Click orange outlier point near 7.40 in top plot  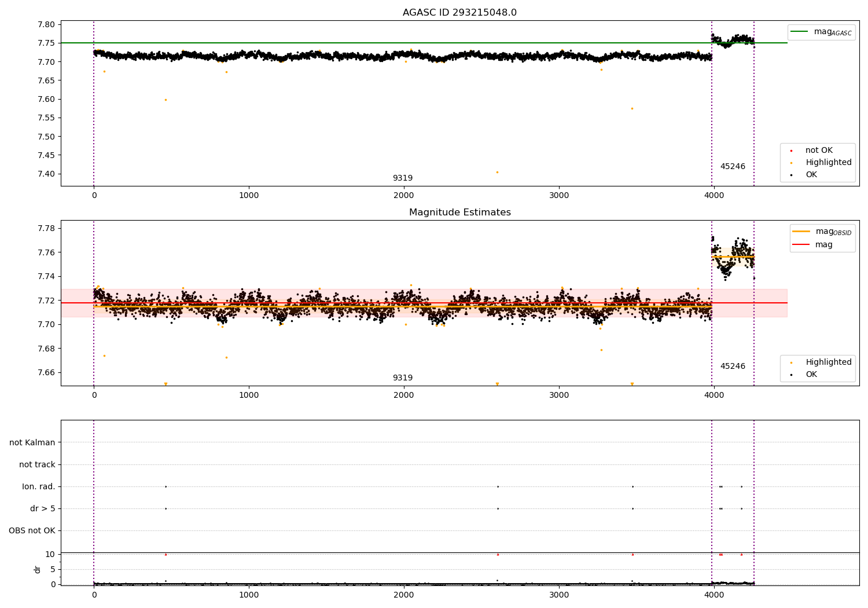click(x=497, y=172)
